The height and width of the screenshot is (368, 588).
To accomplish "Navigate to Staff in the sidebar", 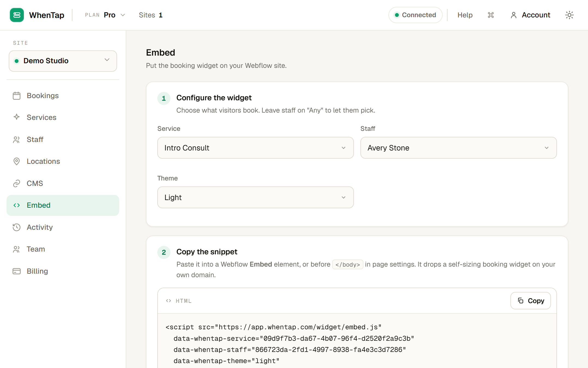I will (63, 140).
